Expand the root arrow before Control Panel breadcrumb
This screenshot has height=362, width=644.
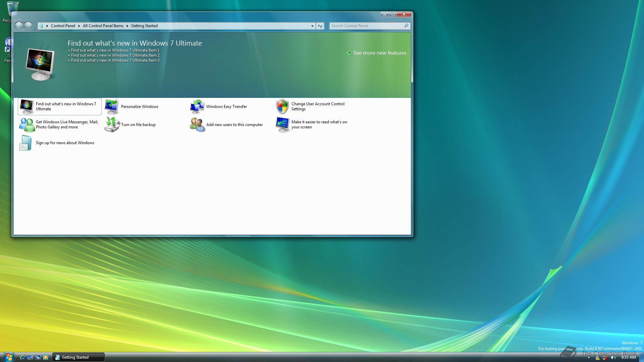pos(47,26)
